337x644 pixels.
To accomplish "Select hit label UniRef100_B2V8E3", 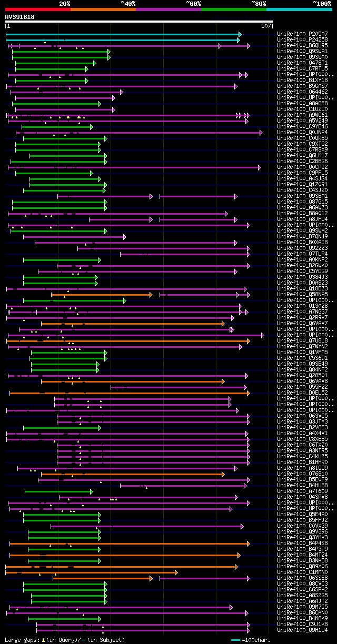I will (x=302, y=427).
